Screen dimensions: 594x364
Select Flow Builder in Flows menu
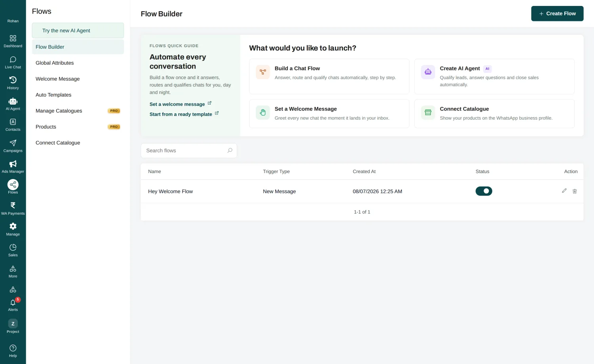[x=78, y=47]
